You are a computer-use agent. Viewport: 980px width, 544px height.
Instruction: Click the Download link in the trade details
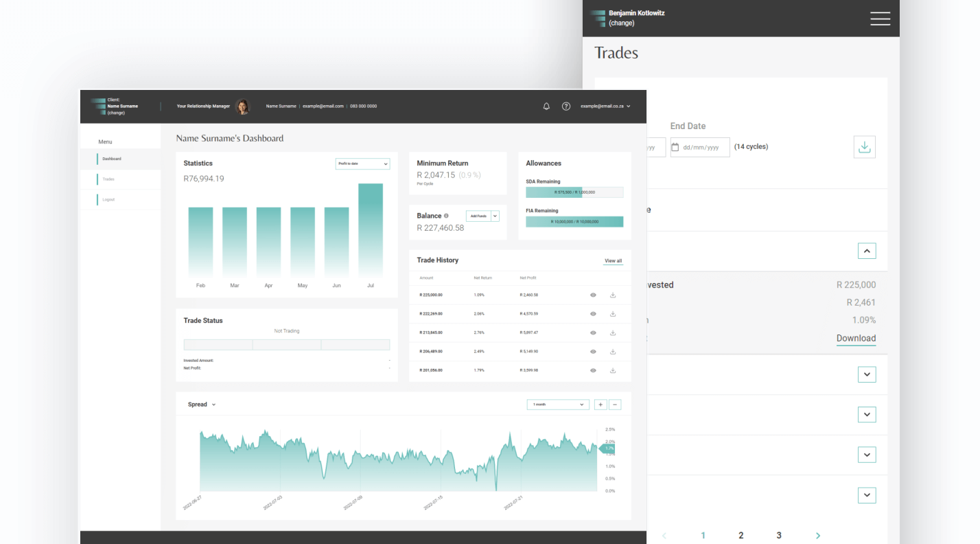click(856, 338)
